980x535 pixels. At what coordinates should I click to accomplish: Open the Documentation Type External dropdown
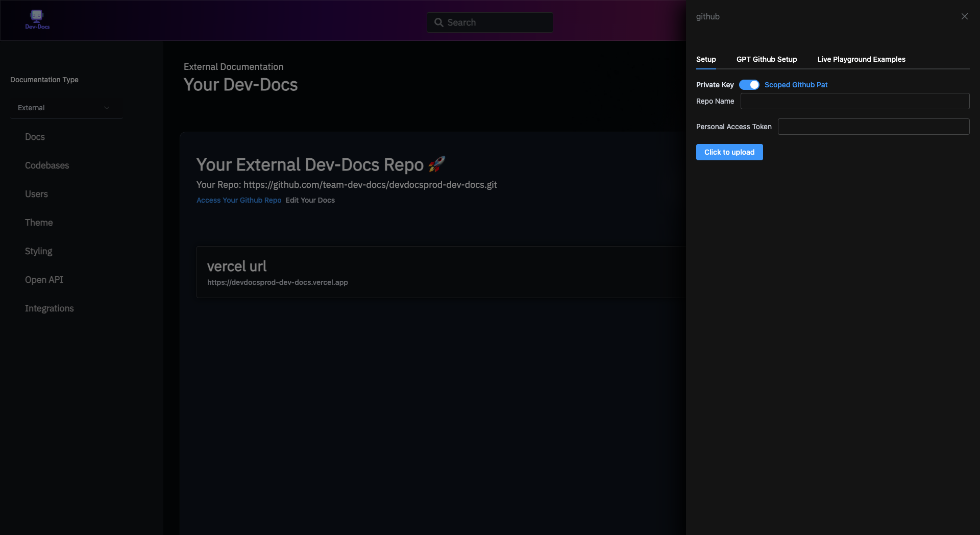[66, 108]
